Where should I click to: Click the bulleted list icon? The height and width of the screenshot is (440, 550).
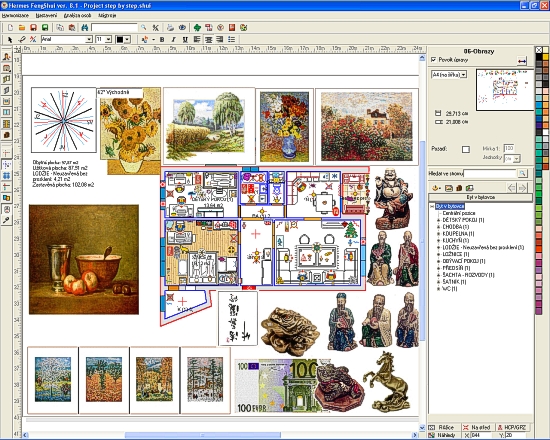[232, 39]
